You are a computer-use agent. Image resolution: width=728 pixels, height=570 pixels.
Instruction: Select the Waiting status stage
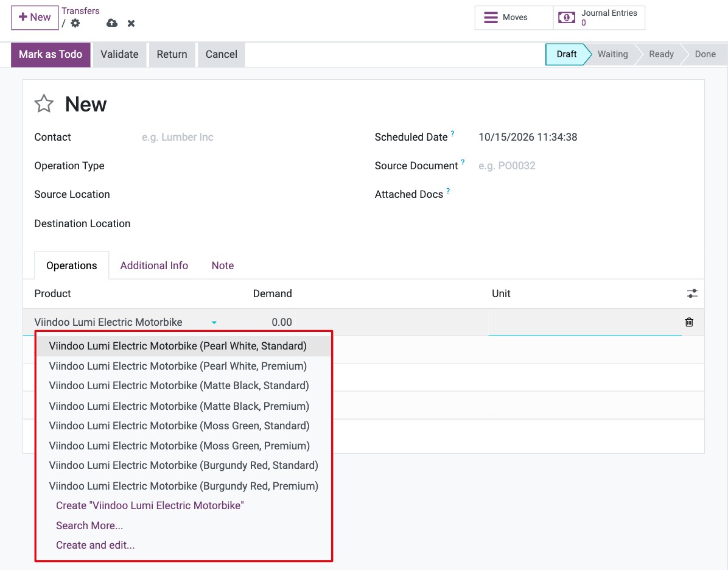point(613,54)
